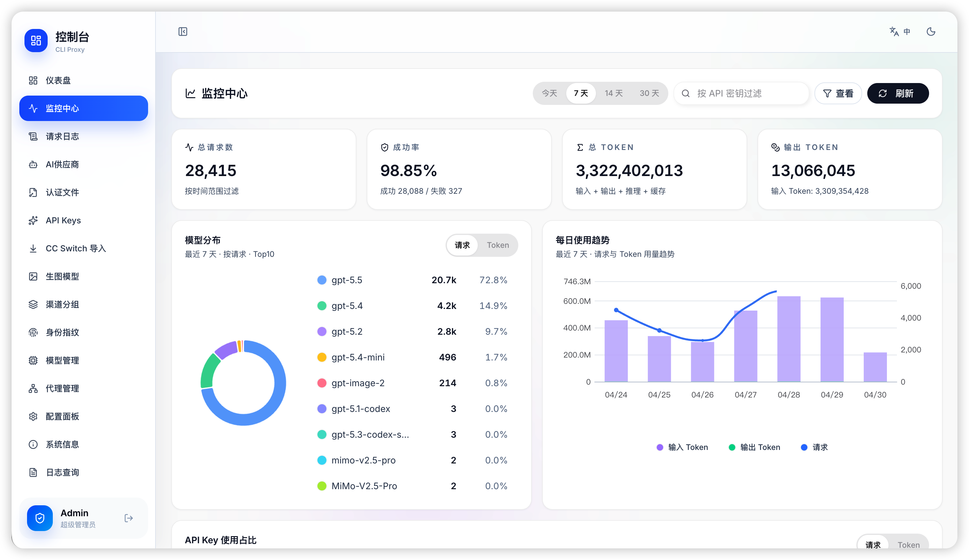969x560 pixels.
Task: Click 系统信息 info icon
Action: point(33,444)
